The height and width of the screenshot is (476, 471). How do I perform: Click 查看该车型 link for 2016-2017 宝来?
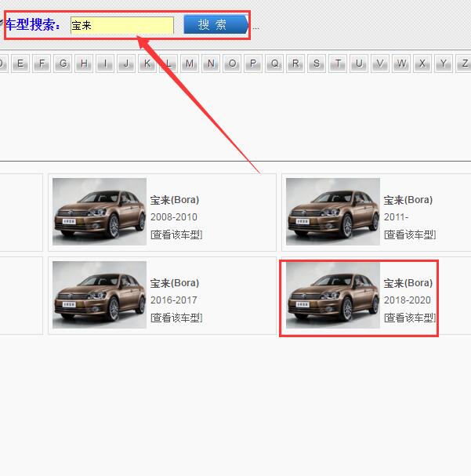176,318
